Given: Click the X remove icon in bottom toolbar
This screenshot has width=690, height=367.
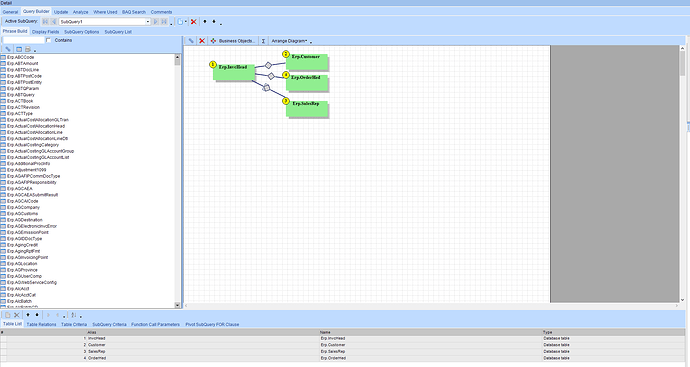Looking at the screenshot, I should pos(17,315).
